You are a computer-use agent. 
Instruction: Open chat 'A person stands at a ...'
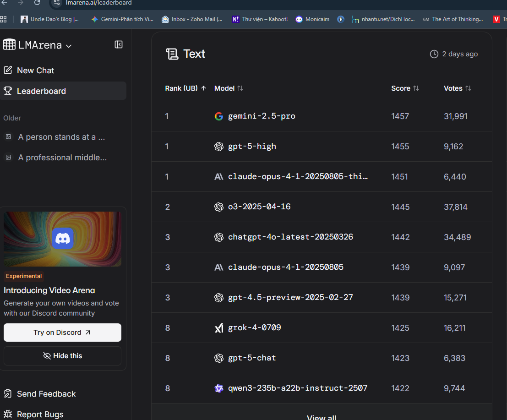(61, 137)
